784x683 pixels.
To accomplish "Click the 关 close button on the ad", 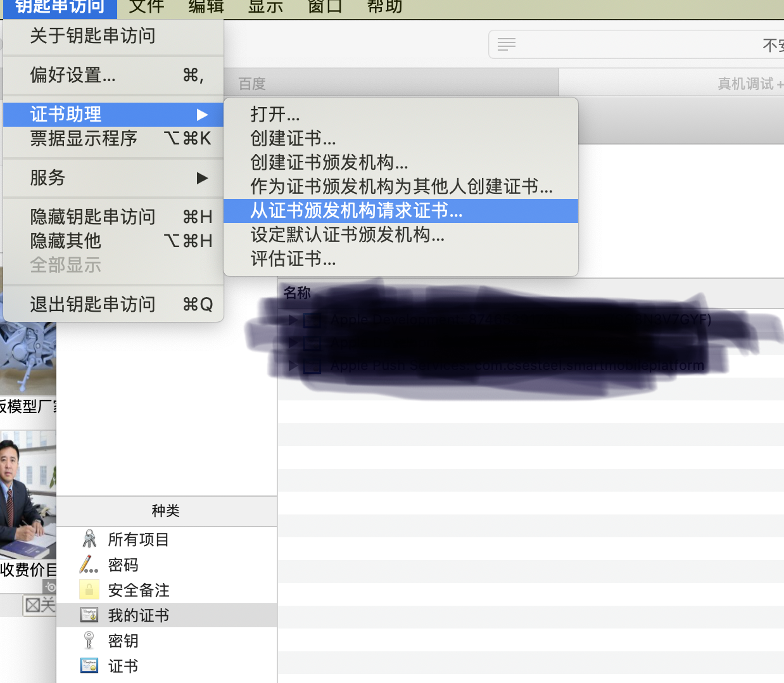I will point(40,605).
